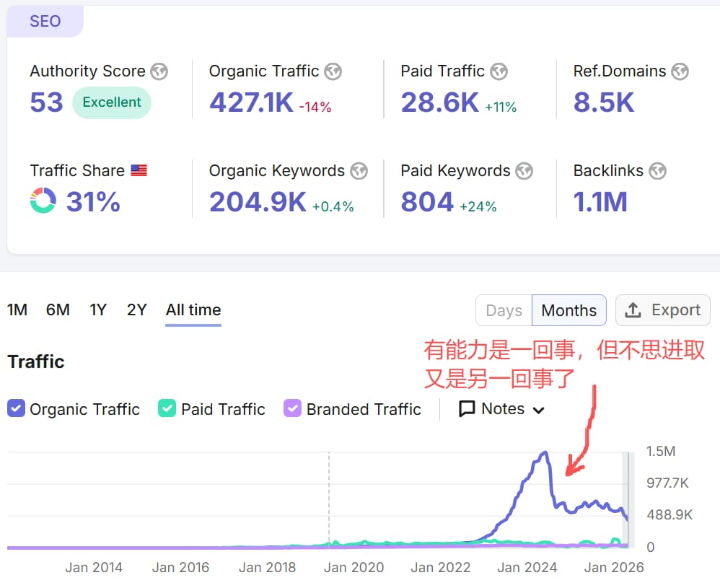The image size is (720, 588).
Task: Click globe icon beside Organic Keywords
Action: click(x=359, y=171)
